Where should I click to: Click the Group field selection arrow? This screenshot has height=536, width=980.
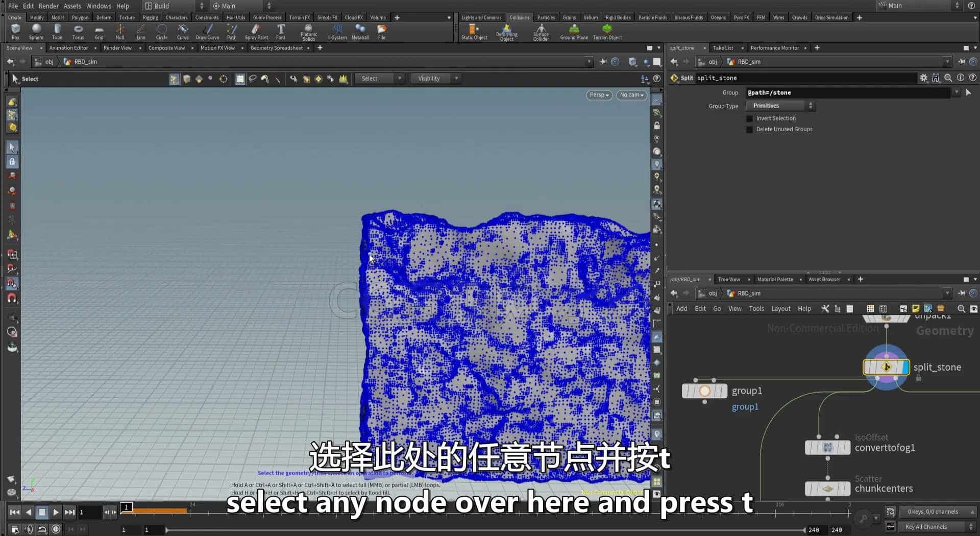[968, 93]
